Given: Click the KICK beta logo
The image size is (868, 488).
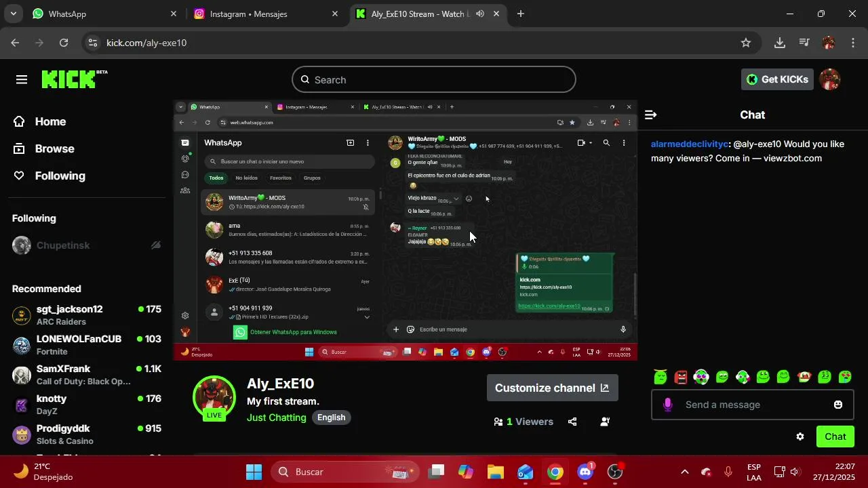Looking at the screenshot, I should [74, 79].
